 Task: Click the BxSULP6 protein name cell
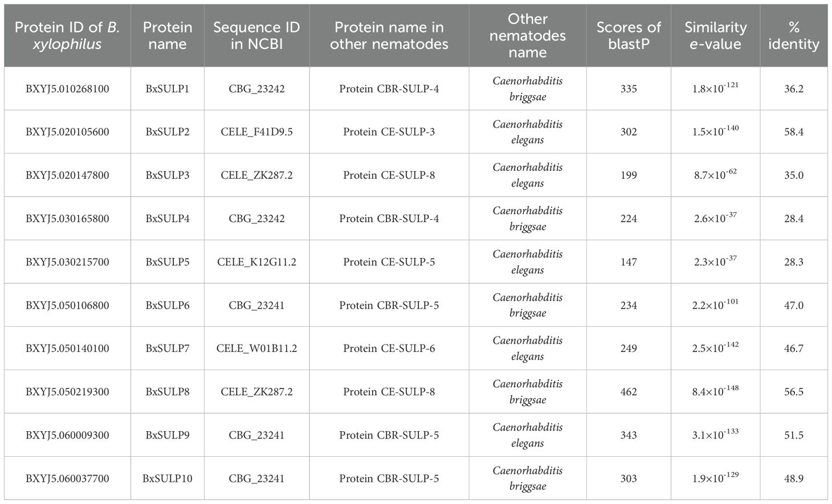(168, 305)
